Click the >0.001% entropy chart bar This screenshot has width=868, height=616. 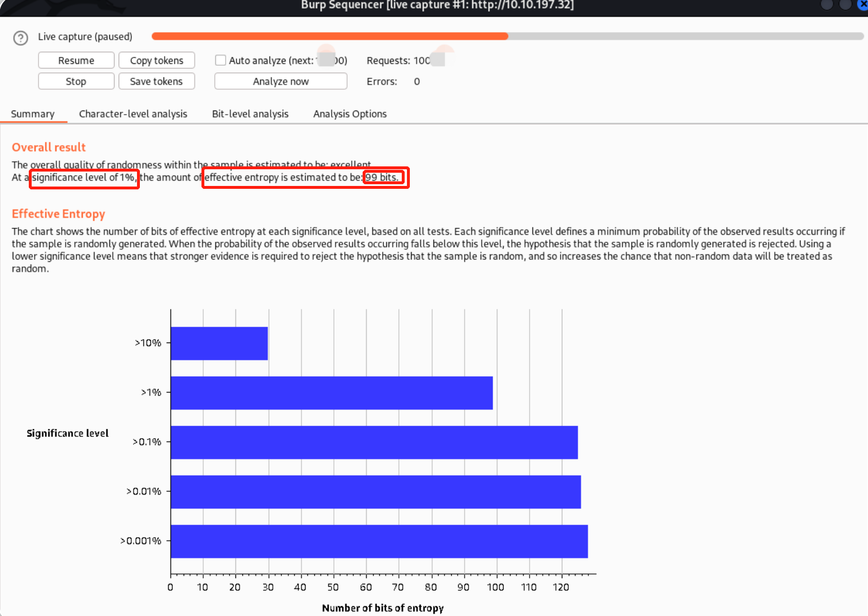click(x=379, y=542)
